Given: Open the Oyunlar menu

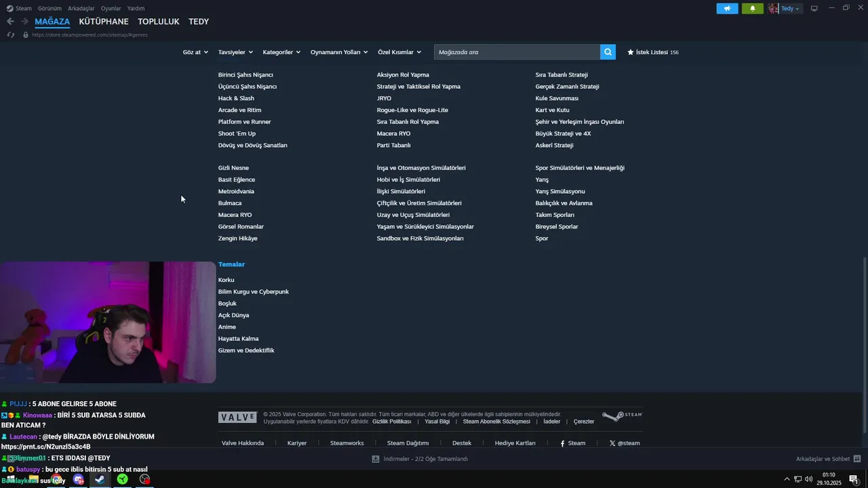Looking at the screenshot, I should pos(111,8).
